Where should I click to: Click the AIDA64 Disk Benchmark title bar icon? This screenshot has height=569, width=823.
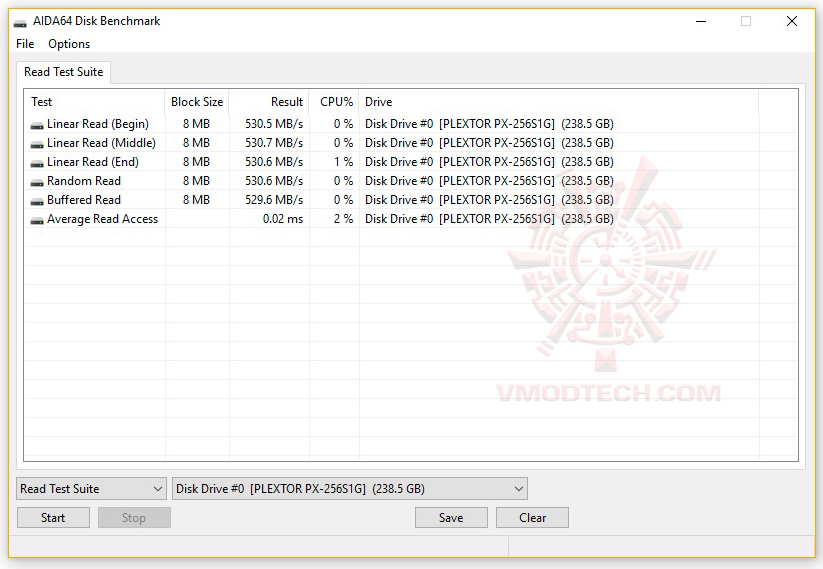(x=20, y=23)
